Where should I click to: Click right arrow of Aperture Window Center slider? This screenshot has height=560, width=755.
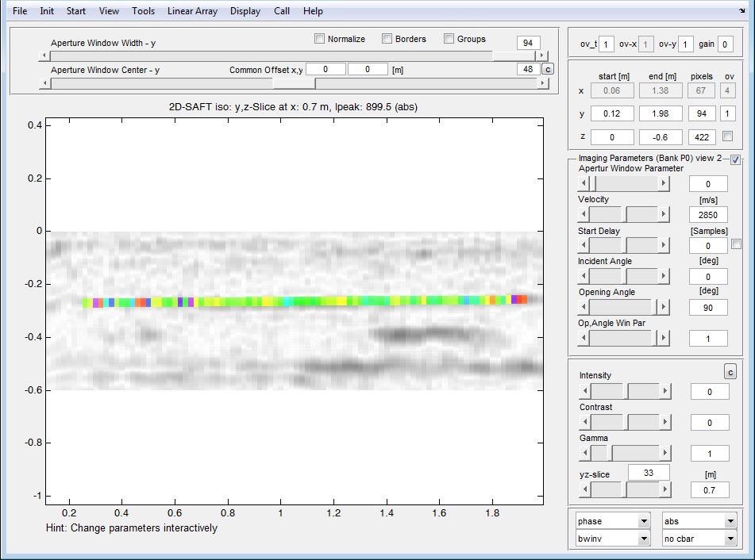[542, 83]
